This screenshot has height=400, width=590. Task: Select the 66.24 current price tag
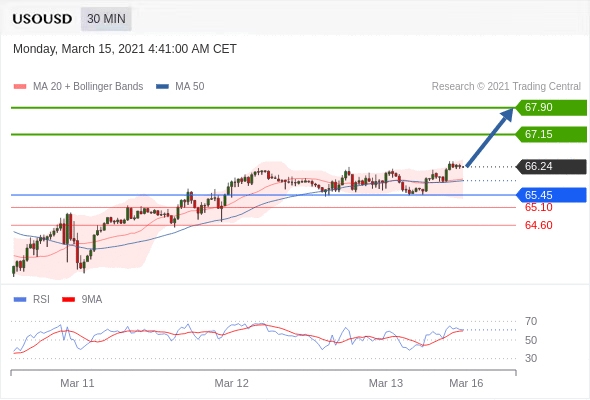click(550, 166)
